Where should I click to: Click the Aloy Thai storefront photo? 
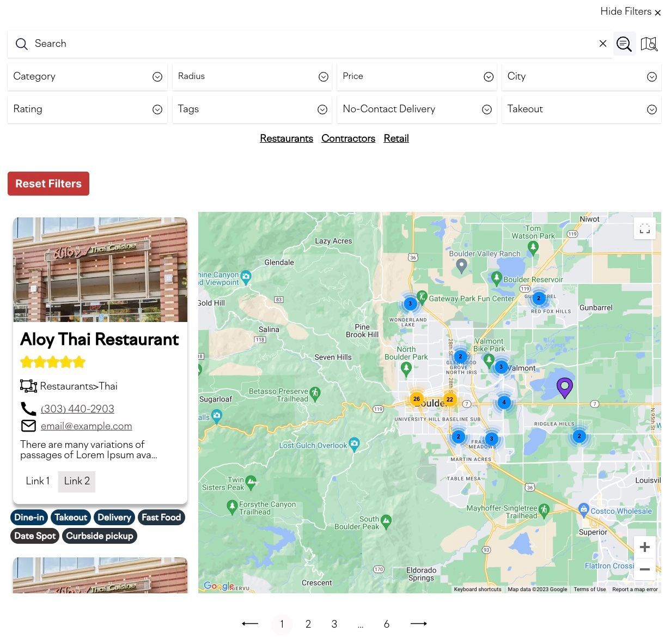(x=100, y=270)
